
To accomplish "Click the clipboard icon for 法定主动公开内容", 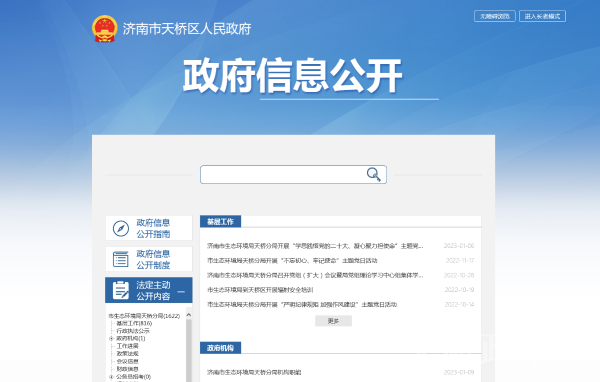I will [121, 290].
